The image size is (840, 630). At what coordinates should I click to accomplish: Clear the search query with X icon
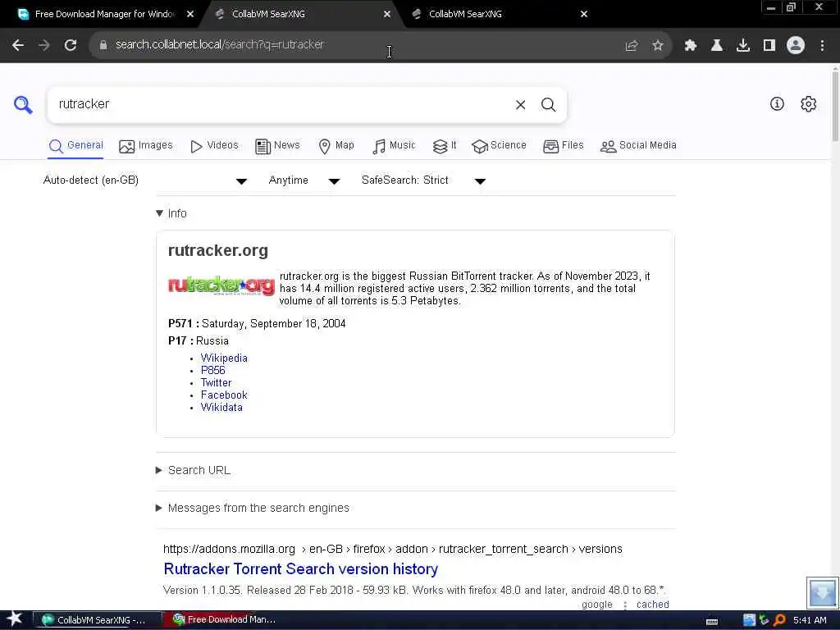click(x=520, y=105)
